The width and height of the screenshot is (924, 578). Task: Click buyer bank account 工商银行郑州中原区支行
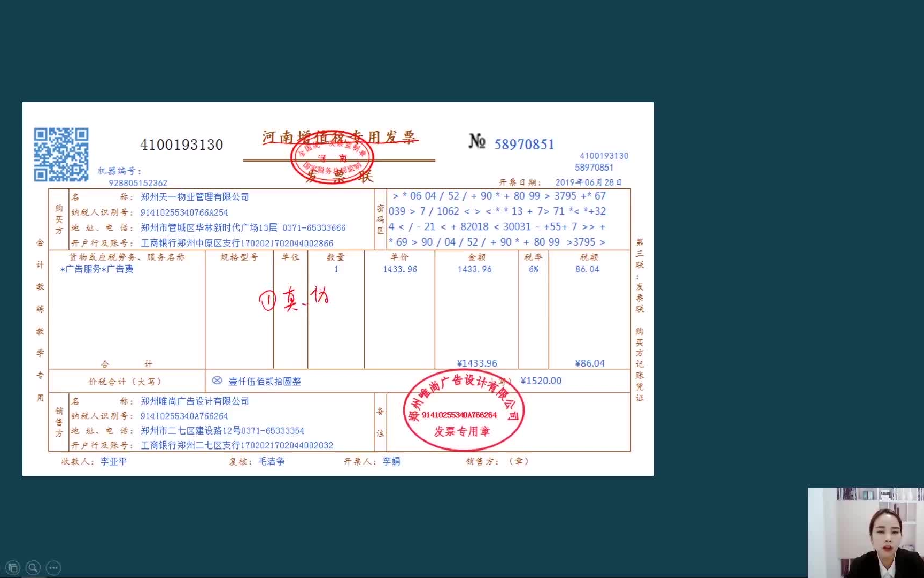pos(190,243)
